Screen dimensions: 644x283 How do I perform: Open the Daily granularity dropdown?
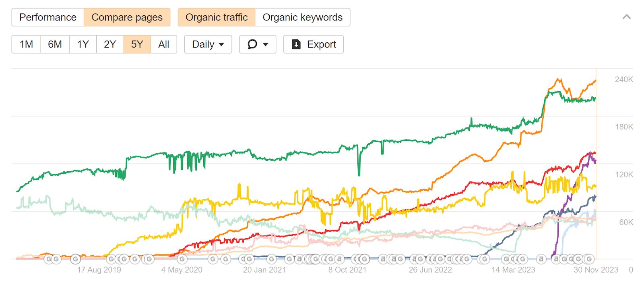(x=207, y=44)
